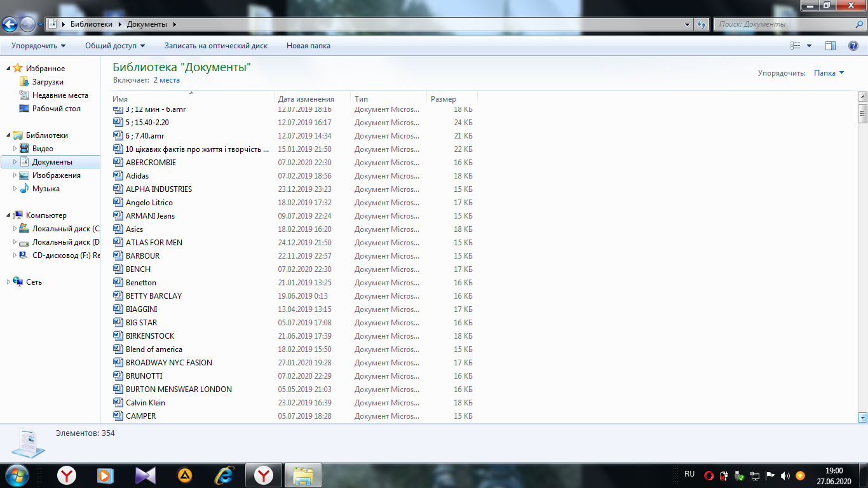Select Рабочий стол in the sidebar
The image size is (868, 488).
[x=57, y=109]
